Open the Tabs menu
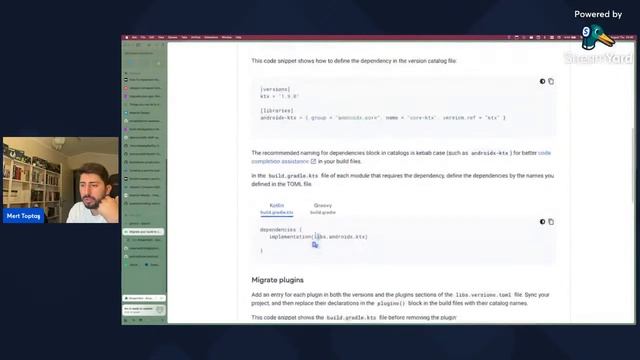Viewport: 640px width, 360px height. pyautogui.click(x=184, y=37)
